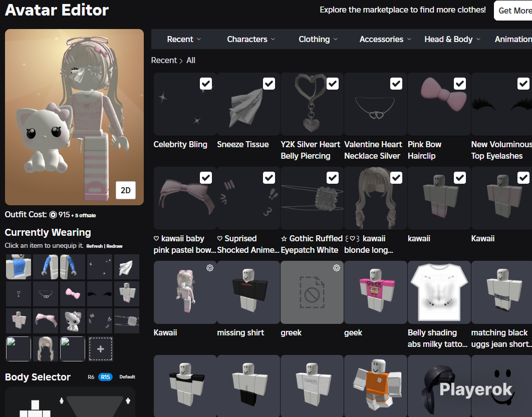The image size is (532, 417).
Task: Select the black hair accessory tile
Action: [x=439, y=386]
